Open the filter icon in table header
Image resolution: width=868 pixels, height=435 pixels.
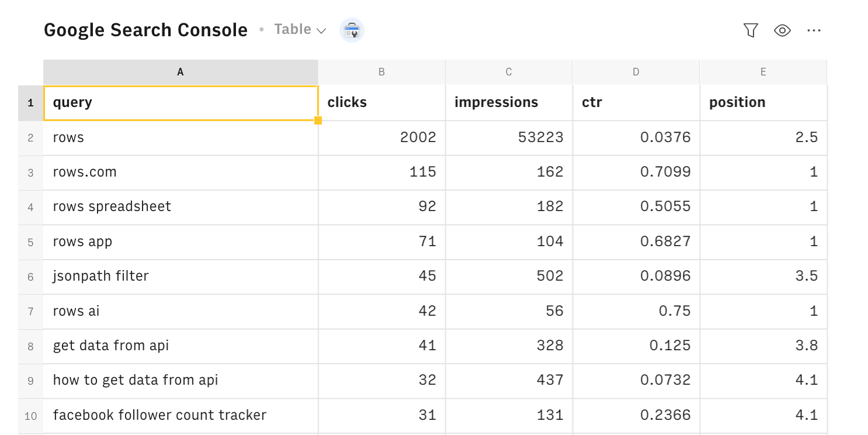point(751,30)
